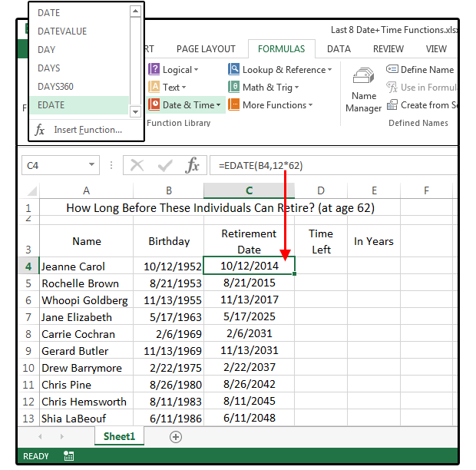Select column A header

pos(86,190)
